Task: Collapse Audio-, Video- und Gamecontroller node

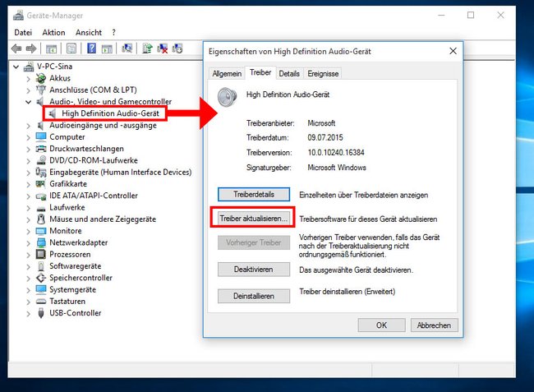Action: tap(28, 102)
